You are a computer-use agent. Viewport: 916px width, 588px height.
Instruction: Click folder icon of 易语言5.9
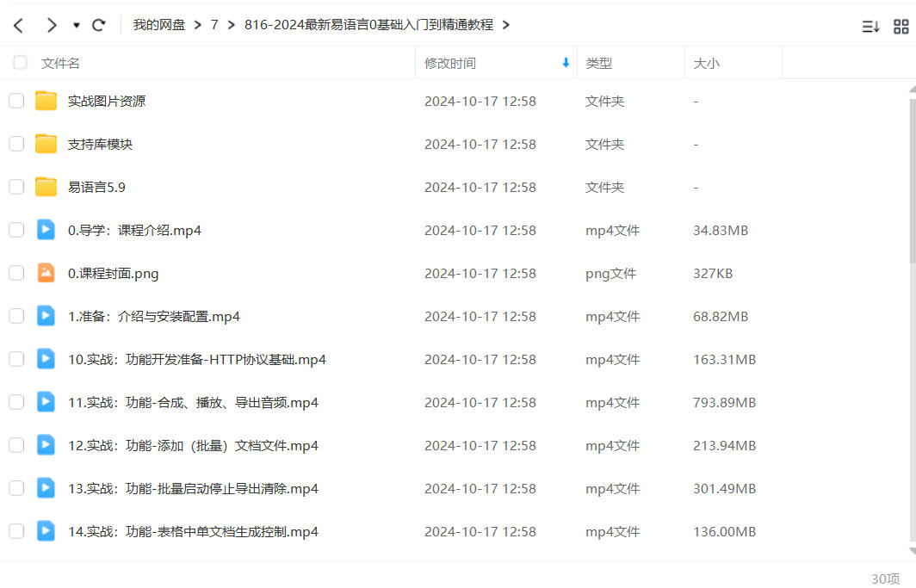tap(46, 187)
